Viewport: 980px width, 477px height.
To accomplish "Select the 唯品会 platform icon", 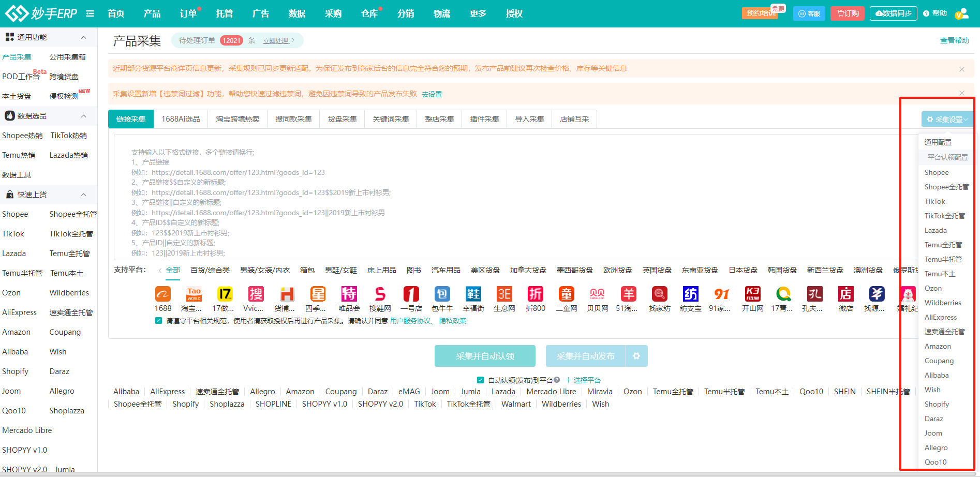I will click(349, 294).
